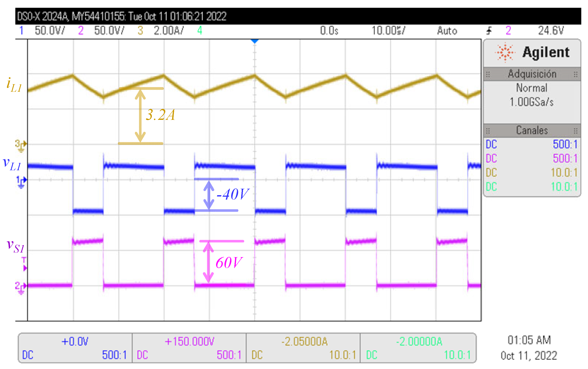This screenshot has height=369, width=588.
Task: Select channel 1 50.0V/ scale label
Action: tap(50, 31)
